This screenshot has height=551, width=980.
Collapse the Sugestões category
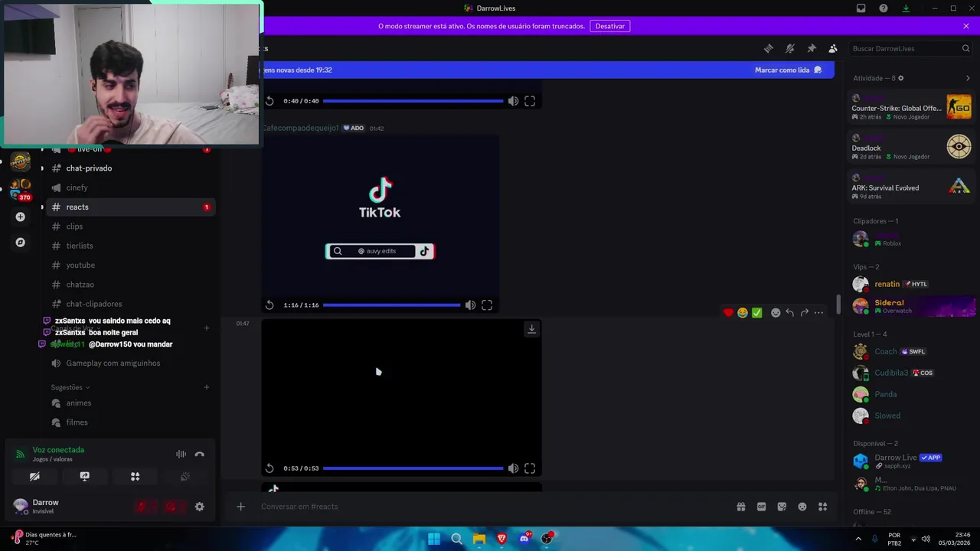pyautogui.click(x=70, y=387)
